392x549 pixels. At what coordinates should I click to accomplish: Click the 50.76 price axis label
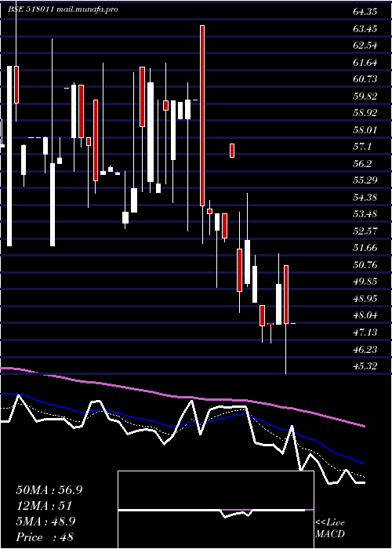coord(365,265)
